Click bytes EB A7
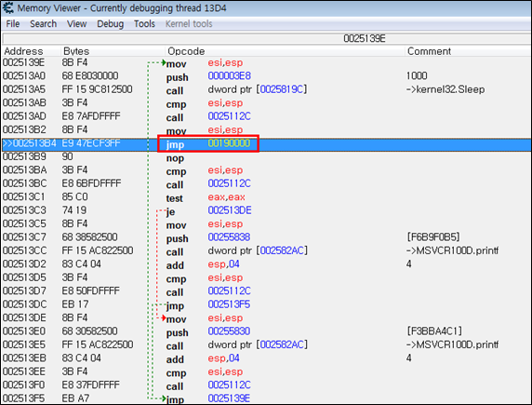Viewport: 532px width, 405px height. [x=75, y=398]
